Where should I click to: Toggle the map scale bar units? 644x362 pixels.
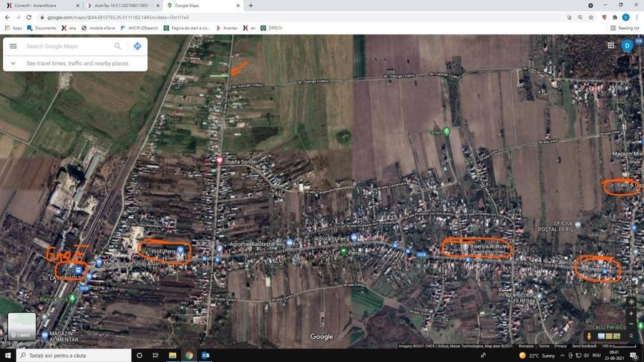click(618, 346)
